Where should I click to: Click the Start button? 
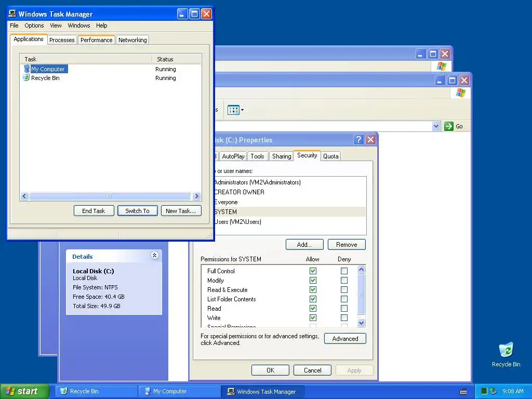24,391
